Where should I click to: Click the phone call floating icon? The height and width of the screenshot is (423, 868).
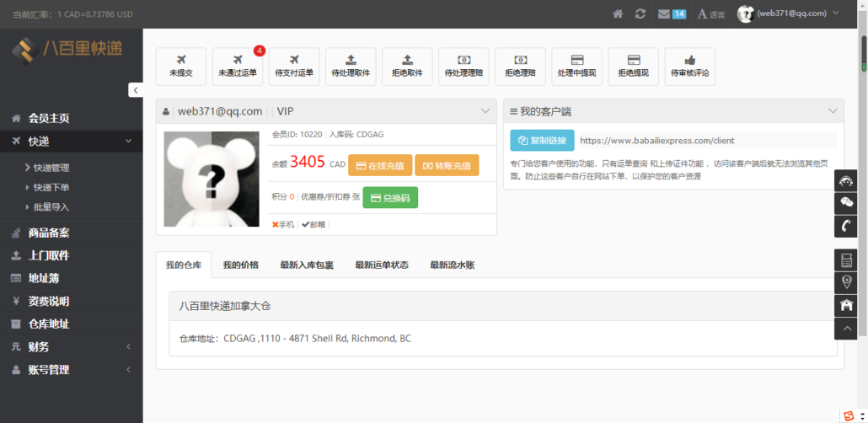click(x=847, y=226)
